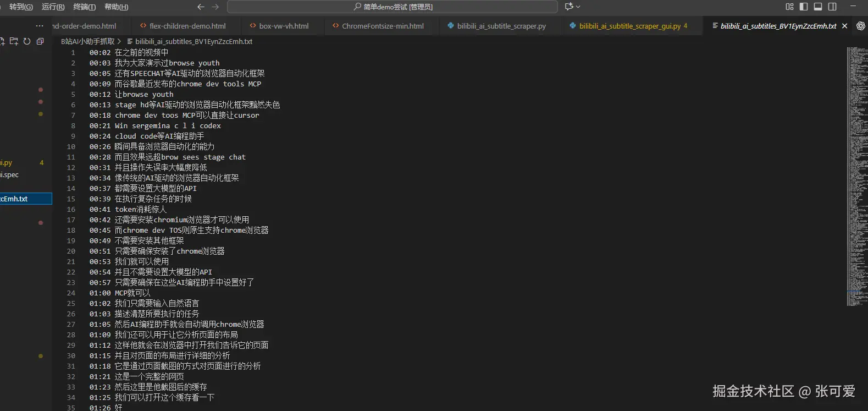
Task: Click breadcrumb file bilibili_ai_subtitles_BV1EynZzcEmh.txt
Action: (x=193, y=41)
